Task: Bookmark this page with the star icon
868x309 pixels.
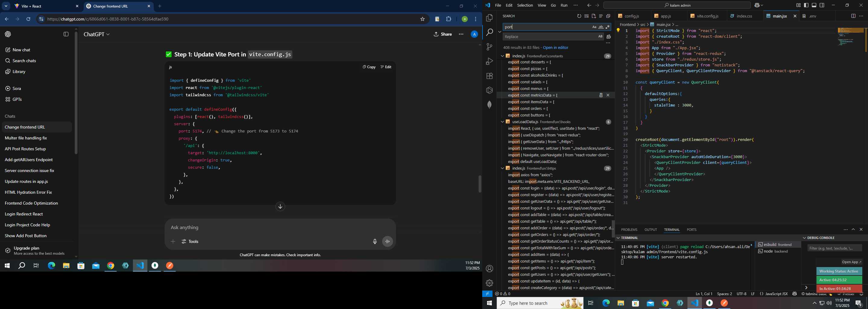Action: coord(422,19)
